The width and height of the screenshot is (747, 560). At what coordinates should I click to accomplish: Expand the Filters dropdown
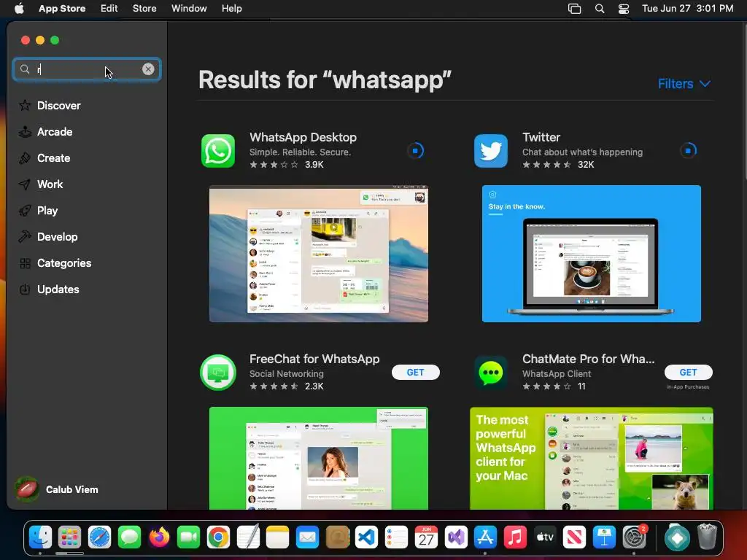coord(684,84)
